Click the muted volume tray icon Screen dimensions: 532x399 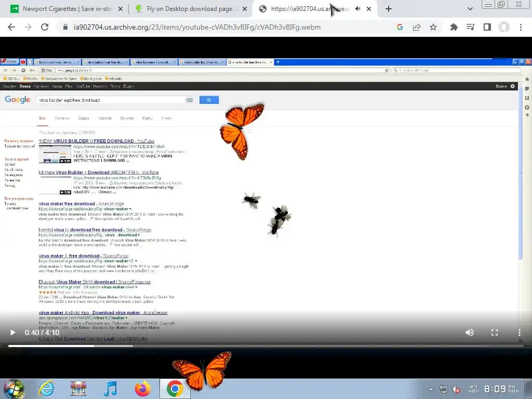[x=456, y=390]
